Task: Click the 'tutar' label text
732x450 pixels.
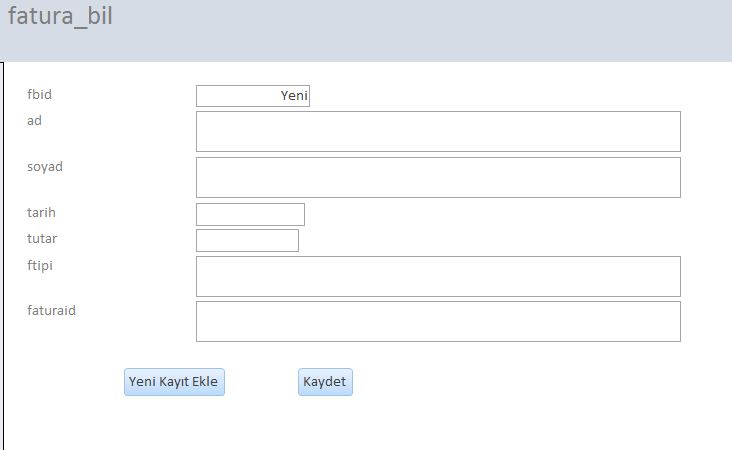Action: (x=42, y=238)
